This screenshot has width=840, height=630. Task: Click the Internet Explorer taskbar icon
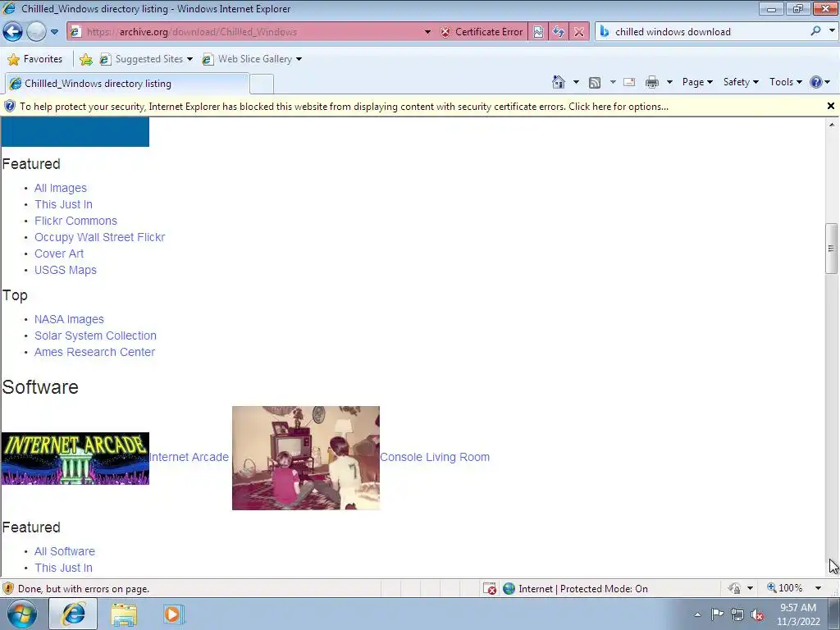pyautogui.click(x=73, y=614)
